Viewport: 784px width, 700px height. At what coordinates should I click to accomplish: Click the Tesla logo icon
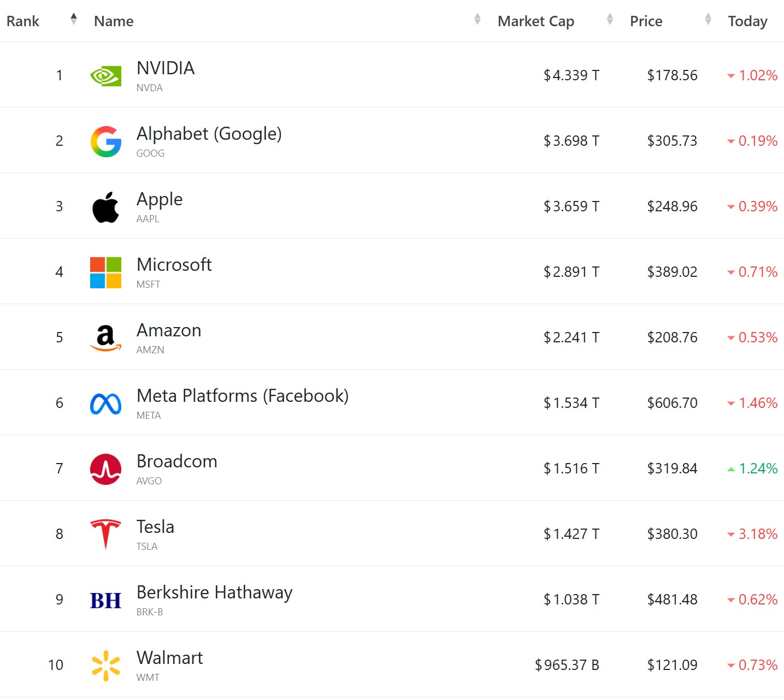(105, 534)
